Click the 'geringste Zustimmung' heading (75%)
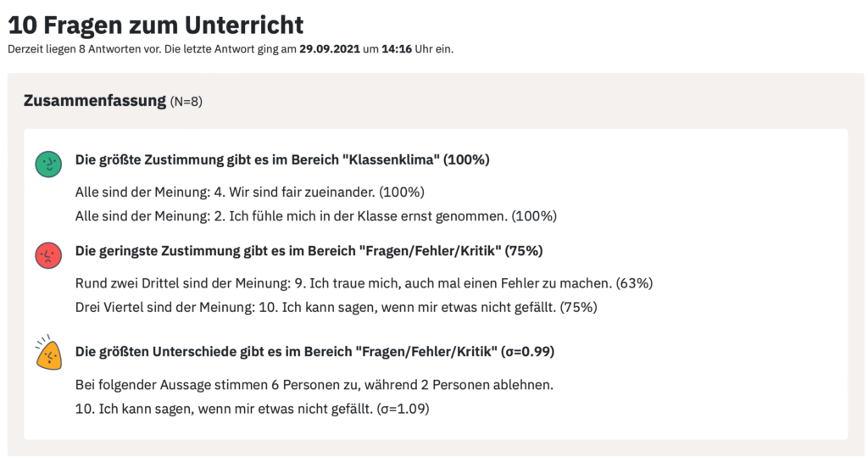The height and width of the screenshot is (463, 868). (309, 251)
